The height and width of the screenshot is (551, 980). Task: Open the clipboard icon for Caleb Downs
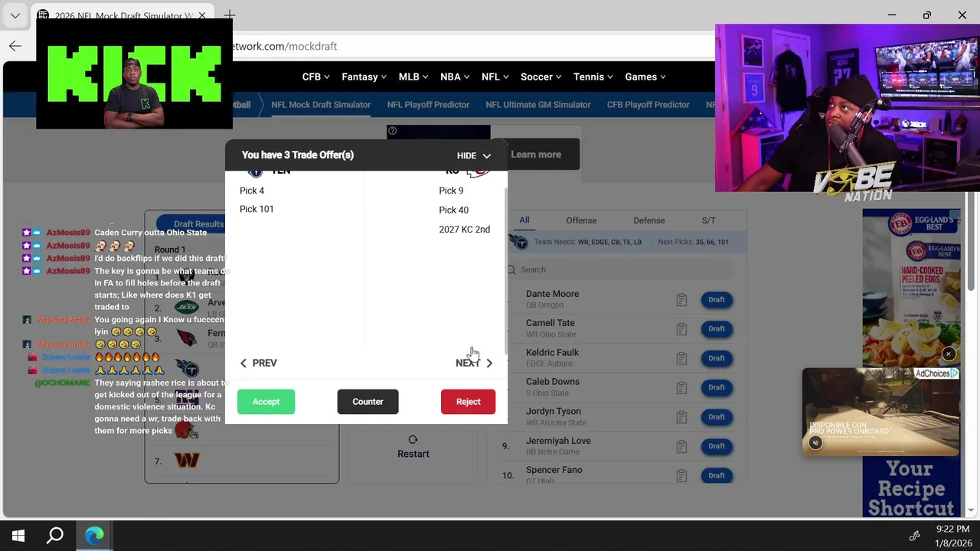click(681, 387)
